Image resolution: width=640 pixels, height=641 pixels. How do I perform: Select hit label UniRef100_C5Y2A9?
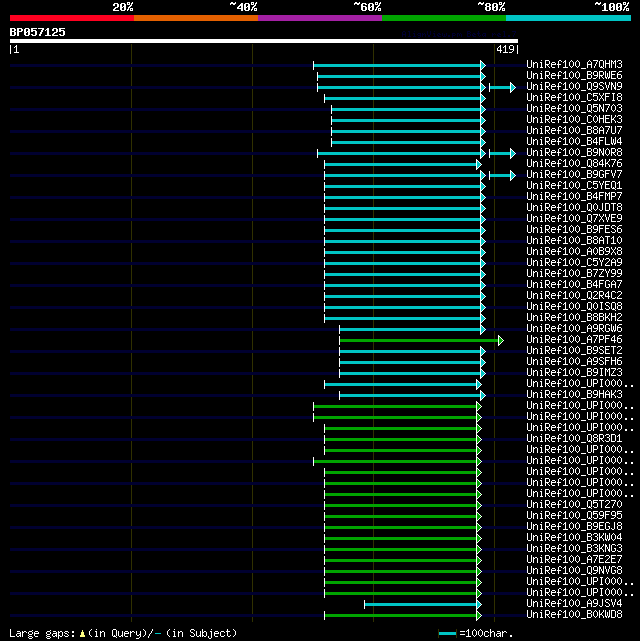click(574, 263)
